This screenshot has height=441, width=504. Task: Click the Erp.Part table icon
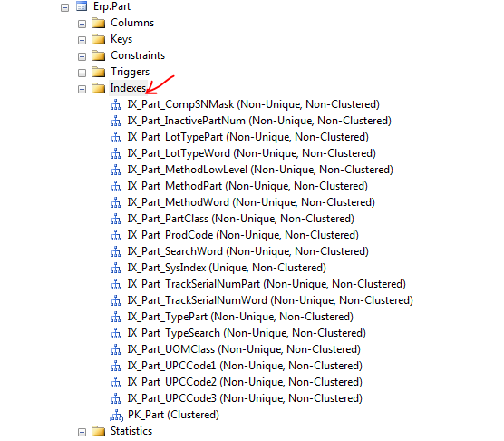[x=82, y=6]
